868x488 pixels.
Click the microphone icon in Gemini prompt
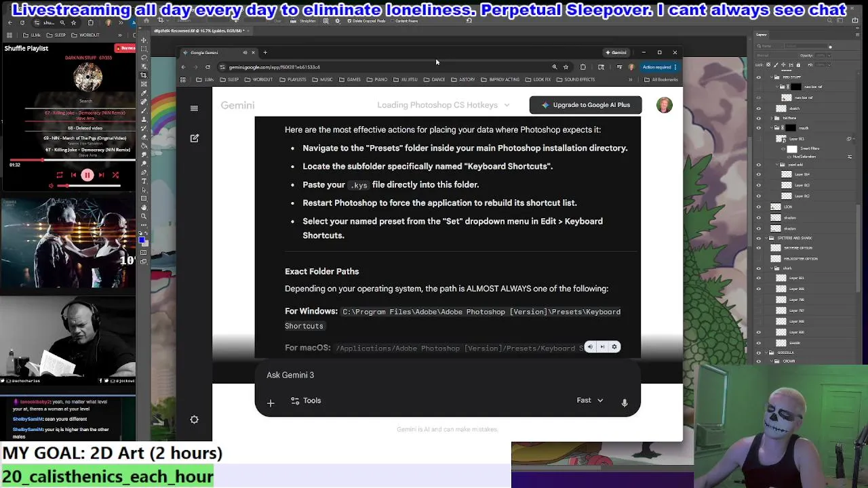pyautogui.click(x=625, y=402)
